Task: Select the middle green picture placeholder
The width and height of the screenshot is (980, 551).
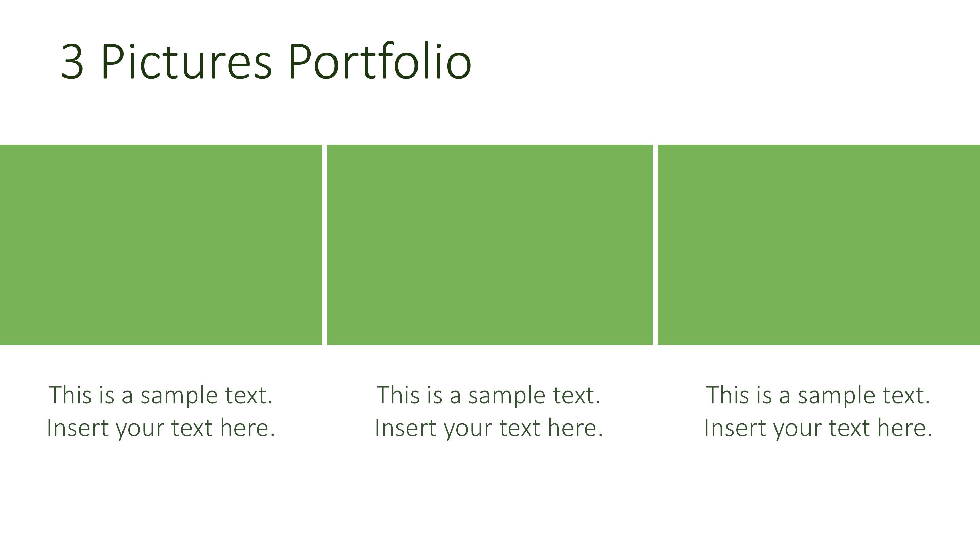Action: pos(490,245)
